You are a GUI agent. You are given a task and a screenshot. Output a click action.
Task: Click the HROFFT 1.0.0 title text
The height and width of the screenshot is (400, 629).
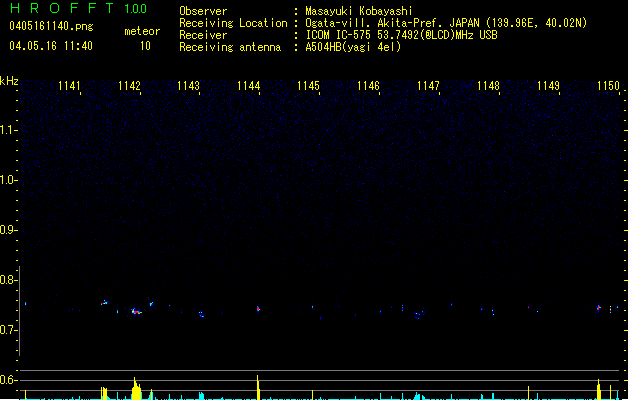(79, 8)
